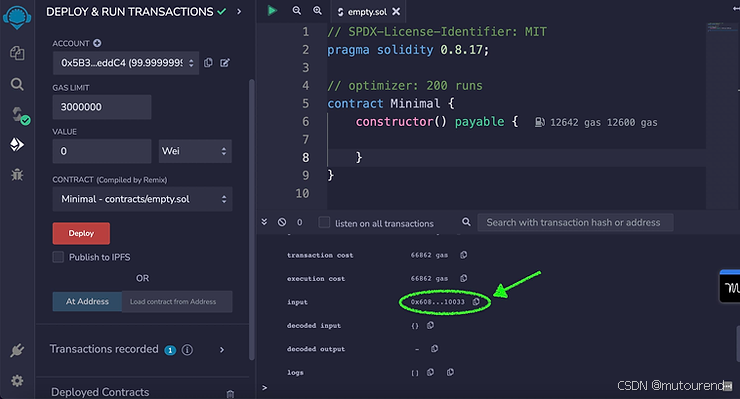Open the File explorer panel

tap(17, 52)
